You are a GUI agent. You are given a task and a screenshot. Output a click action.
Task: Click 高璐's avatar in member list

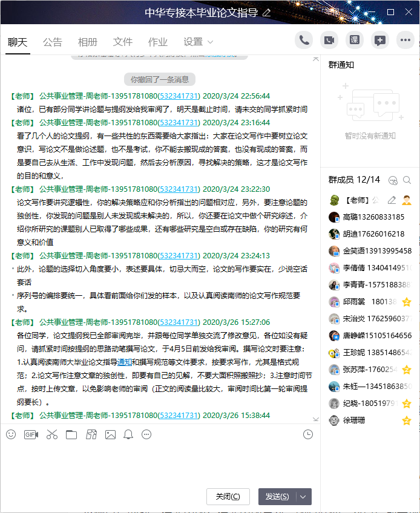click(x=334, y=217)
